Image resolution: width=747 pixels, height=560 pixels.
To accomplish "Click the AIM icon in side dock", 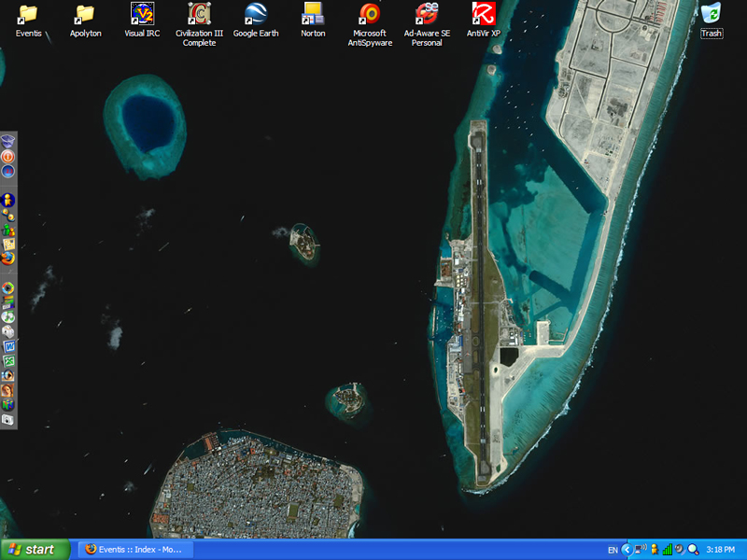I will pos(8,200).
